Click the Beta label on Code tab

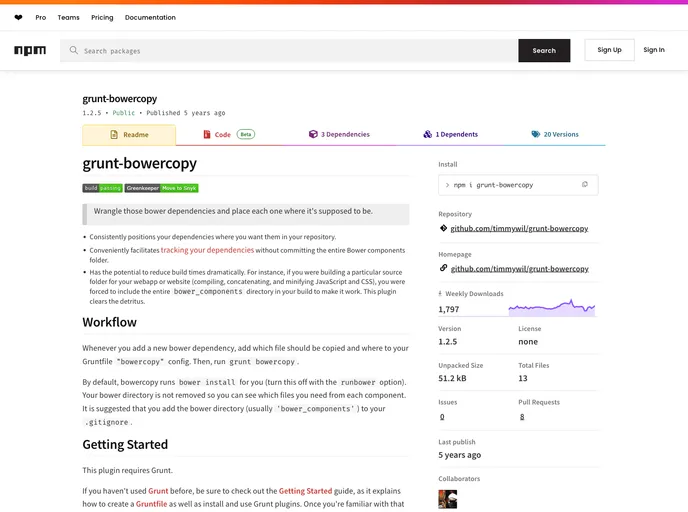[246, 134]
